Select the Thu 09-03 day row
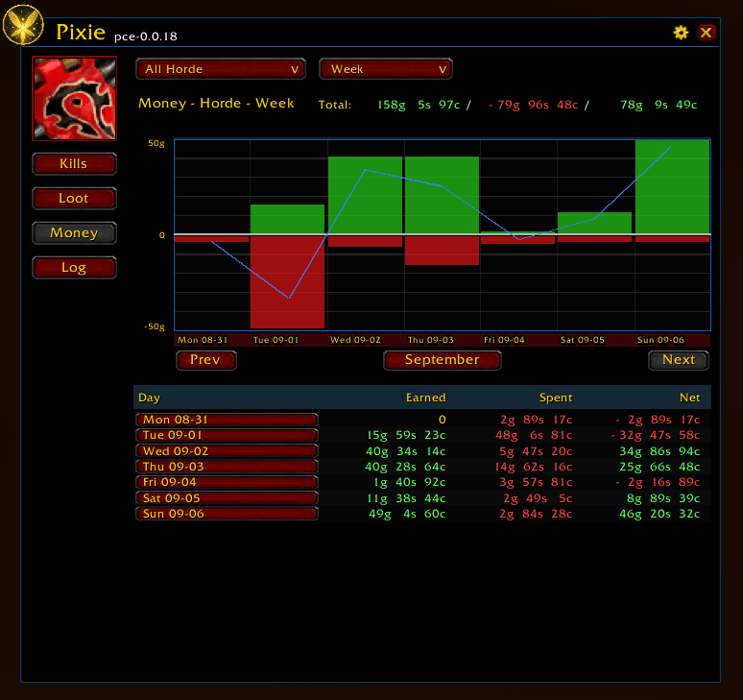Image resolution: width=743 pixels, height=700 pixels. tap(227, 467)
